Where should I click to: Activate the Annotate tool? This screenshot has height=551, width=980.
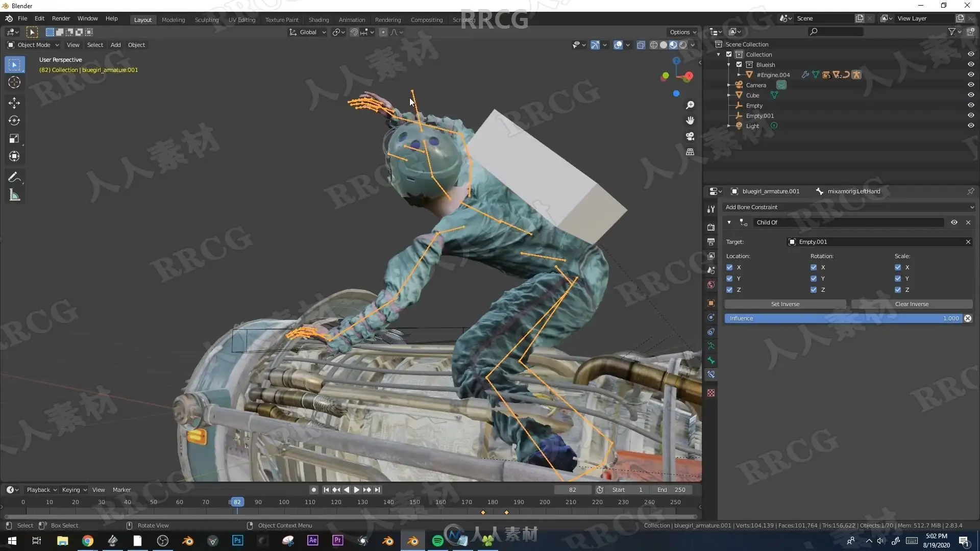coord(14,178)
